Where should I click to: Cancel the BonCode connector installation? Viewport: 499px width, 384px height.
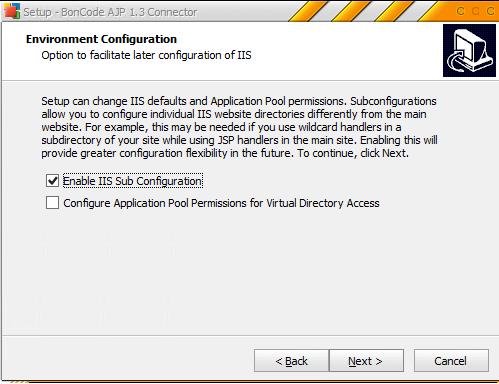451,361
